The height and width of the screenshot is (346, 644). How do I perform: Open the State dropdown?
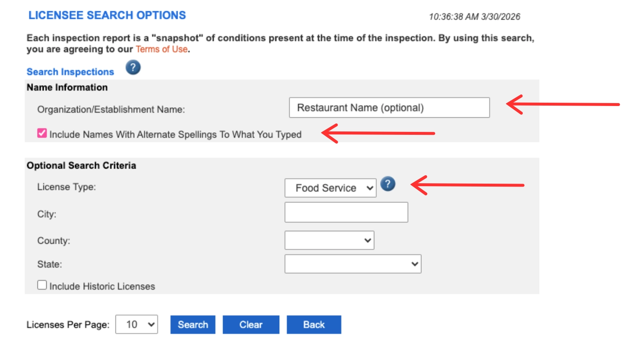(x=353, y=263)
